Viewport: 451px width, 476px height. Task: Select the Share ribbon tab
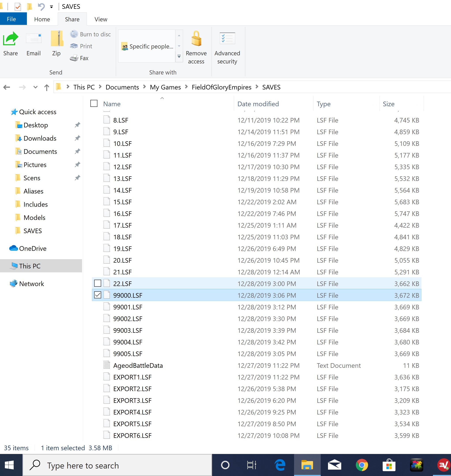[72, 19]
